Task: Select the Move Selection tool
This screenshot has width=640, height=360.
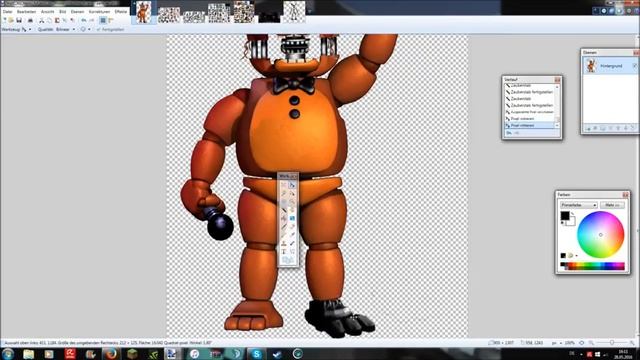Action: click(292, 193)
